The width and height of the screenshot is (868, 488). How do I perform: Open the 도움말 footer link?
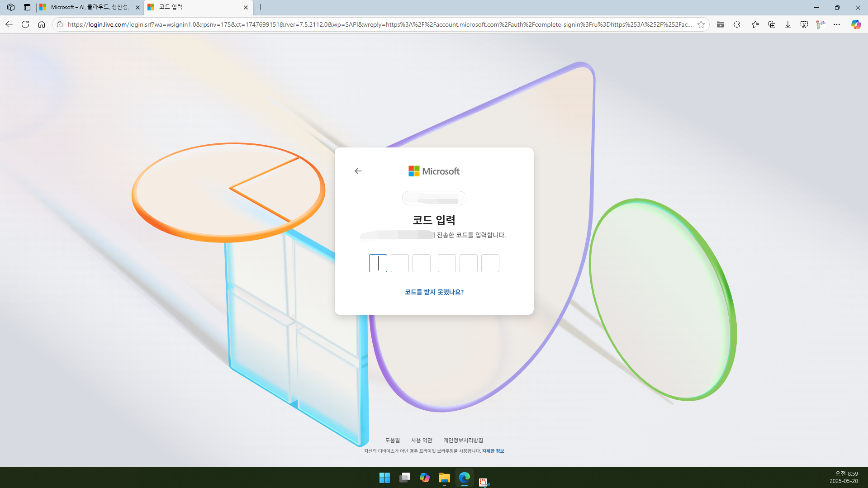(393, 440)
